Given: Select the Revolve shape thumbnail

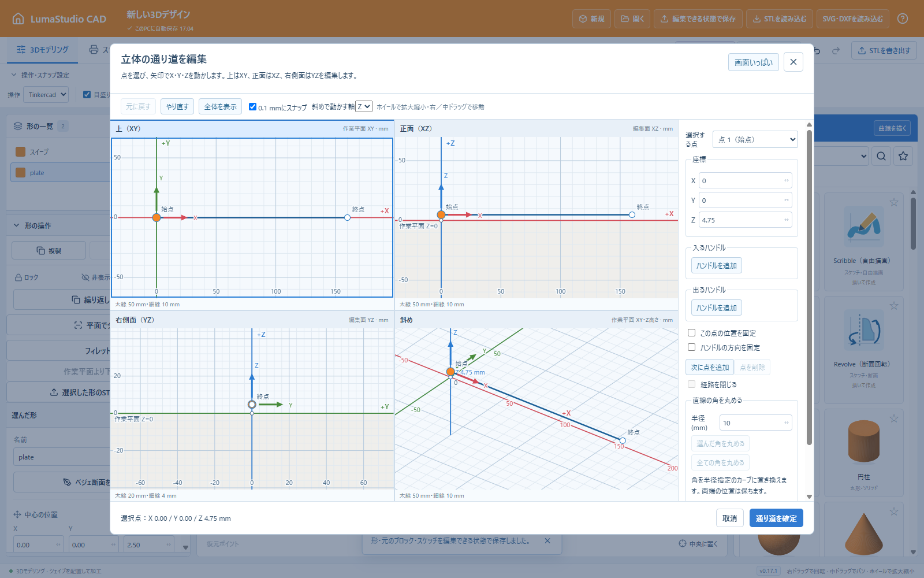Looking at the screenshot, I should [864, 330].
